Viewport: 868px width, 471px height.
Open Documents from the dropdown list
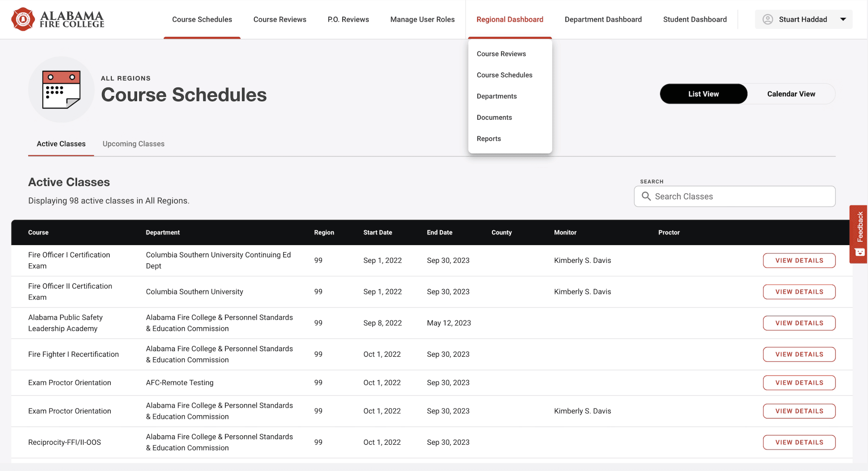pos(494,117)
